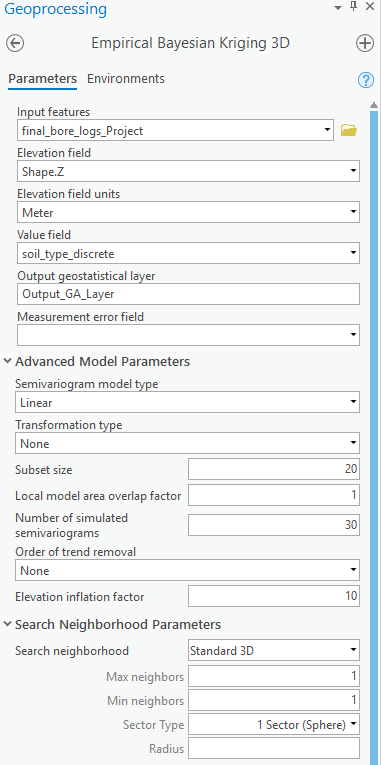Screen dimensions: 381x765
Task: Click the Empirical Bayesian Kriging 3D title
Action: [x=191, y=43]
